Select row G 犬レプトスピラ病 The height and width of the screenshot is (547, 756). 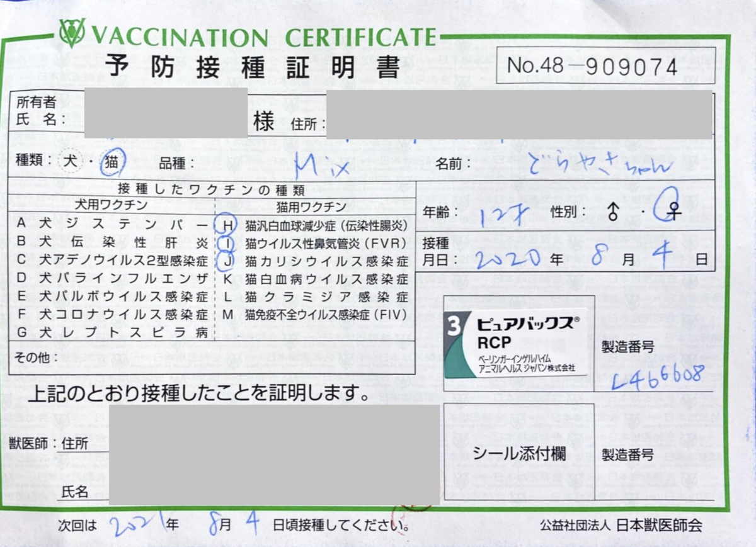click(112, 333)
